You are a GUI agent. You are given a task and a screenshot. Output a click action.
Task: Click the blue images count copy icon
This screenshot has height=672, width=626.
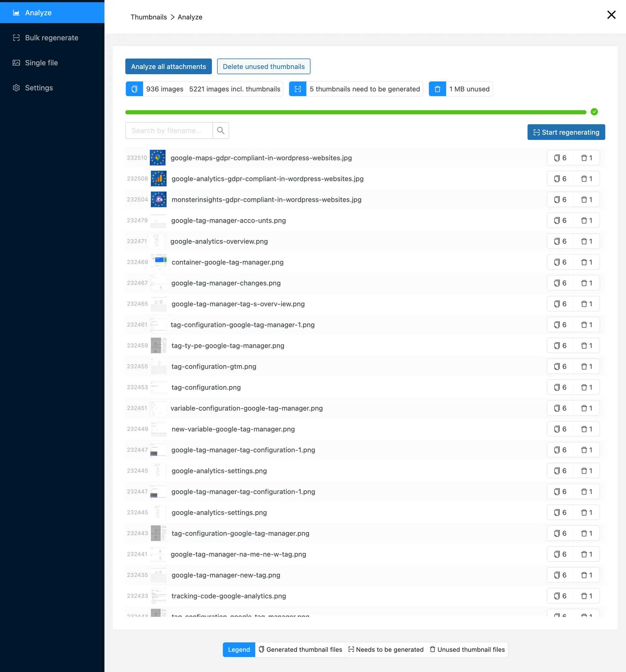click(x=134, y=89)
